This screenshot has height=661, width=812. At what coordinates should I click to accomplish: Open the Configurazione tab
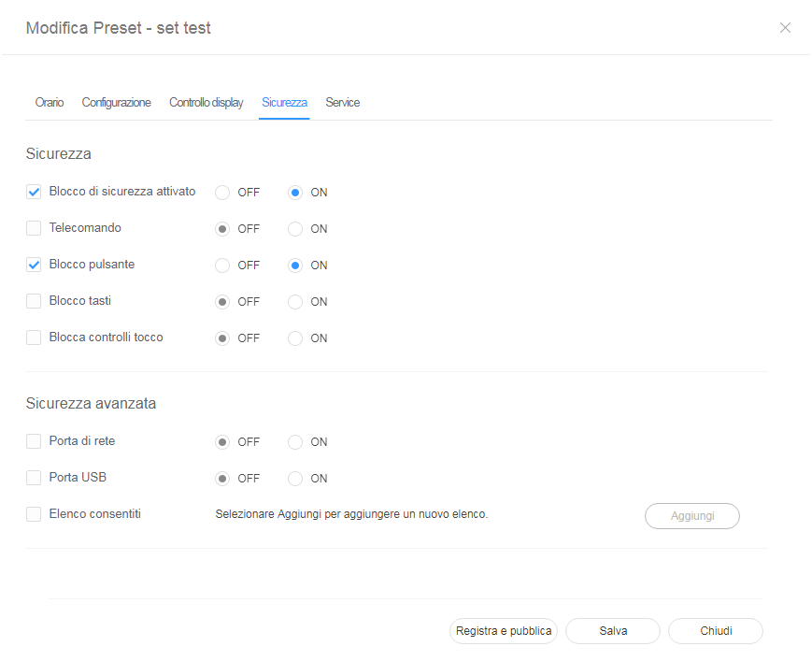(x=116, y=103)
